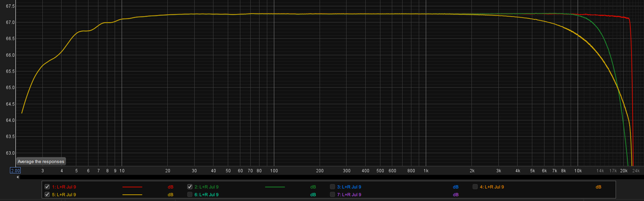
Task: Select the red "1: L+R Jul 9" trace name
Action: coord(64,187)
